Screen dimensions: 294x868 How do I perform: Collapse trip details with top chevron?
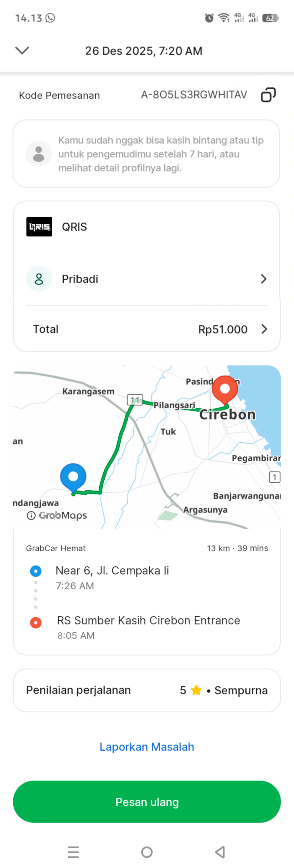pyautogui.click(x=22, y=50)
